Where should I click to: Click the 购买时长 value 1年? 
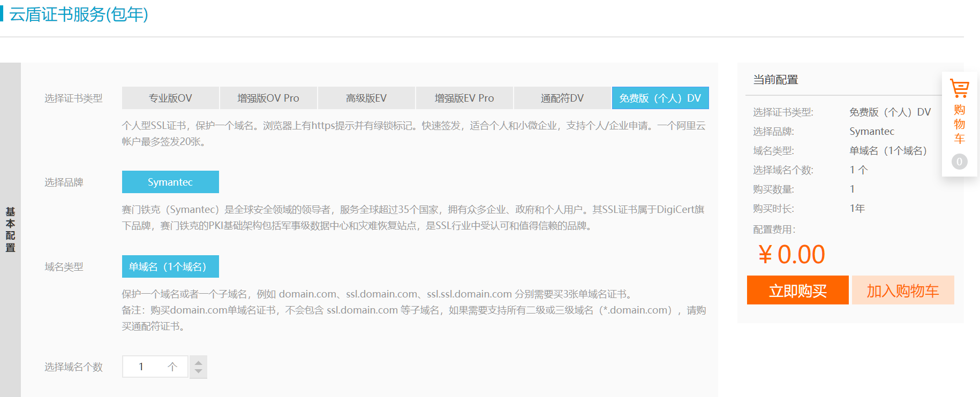coord(857,209)
